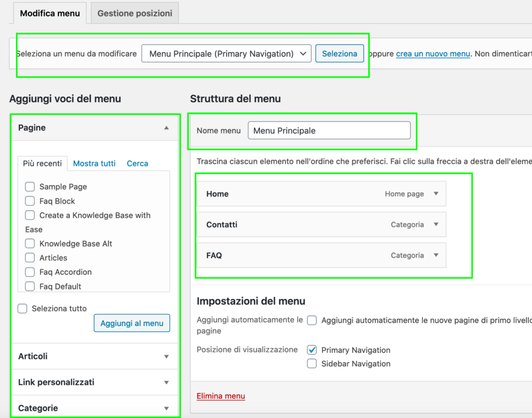Check the Faq Block checkbox
532x418 pixels.
click(x=30, y=201)
